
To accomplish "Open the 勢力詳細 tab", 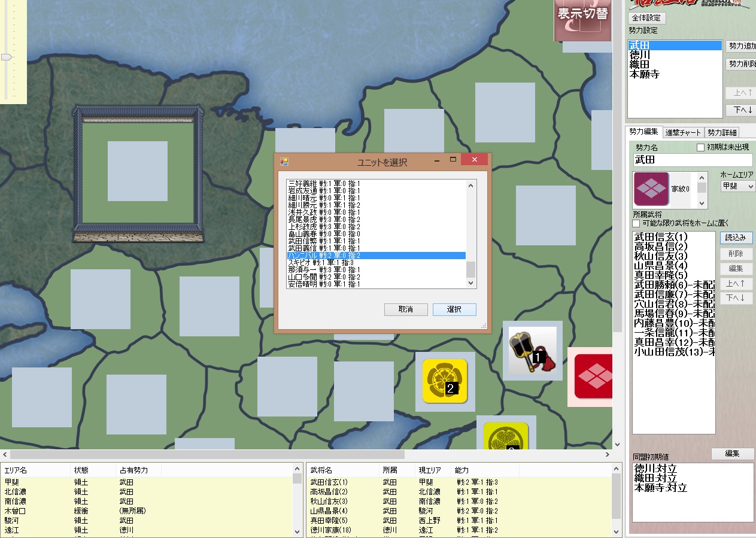I will coord(721,133).
